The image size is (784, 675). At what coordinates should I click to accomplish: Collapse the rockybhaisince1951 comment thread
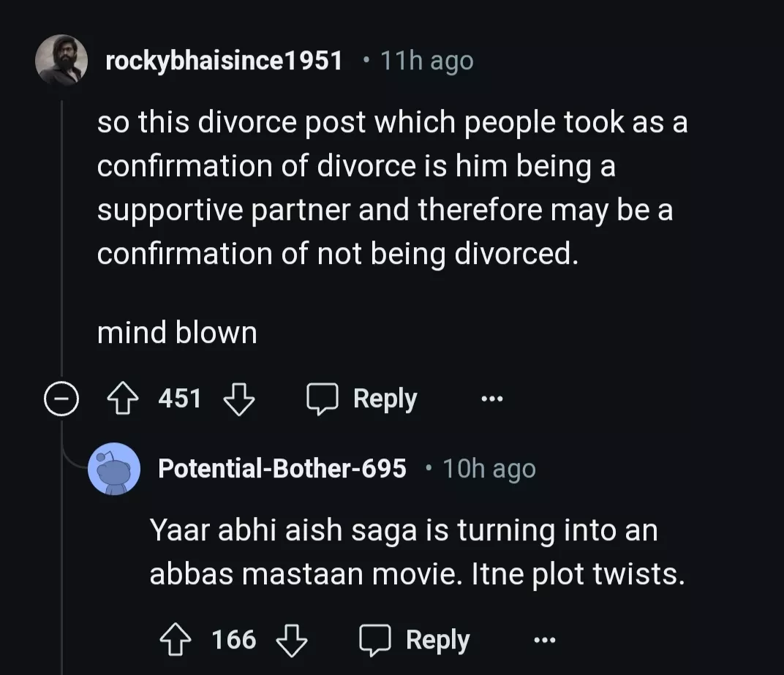[x=60, y=399]
